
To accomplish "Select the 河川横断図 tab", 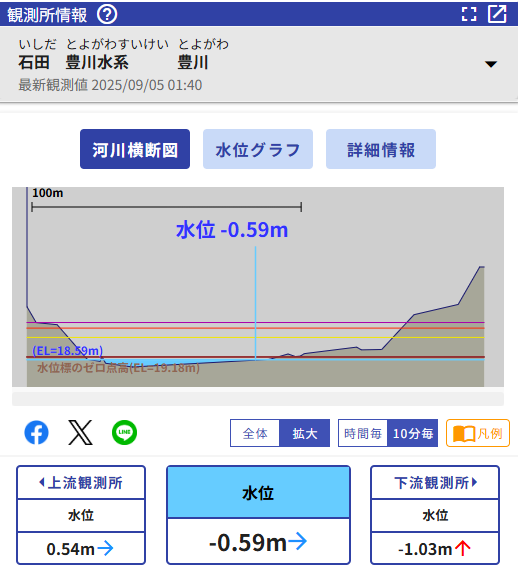I will [x=135, y=149].
